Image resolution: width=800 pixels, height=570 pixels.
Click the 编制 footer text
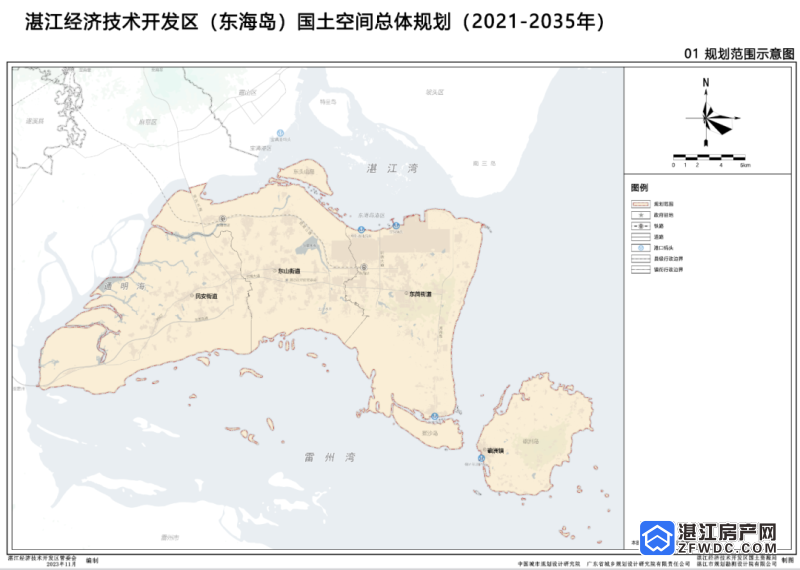pyautogui.click(x=92, y=561)
